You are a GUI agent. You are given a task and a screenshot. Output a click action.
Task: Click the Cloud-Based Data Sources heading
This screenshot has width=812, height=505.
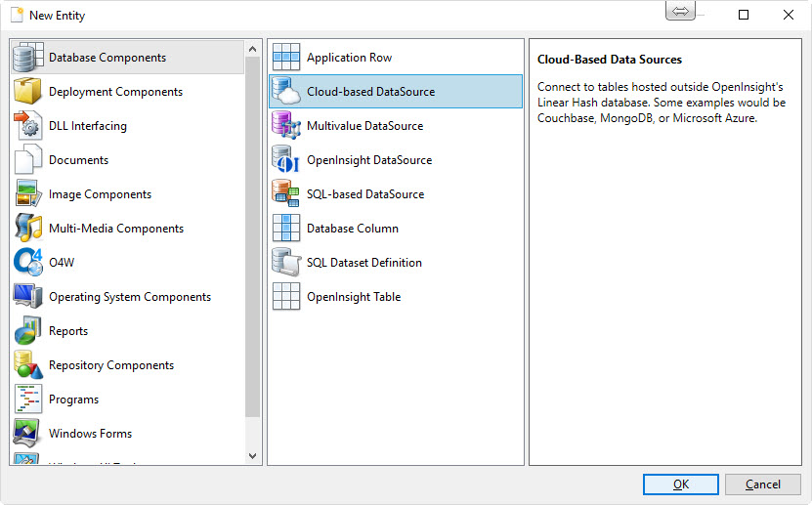610,60
